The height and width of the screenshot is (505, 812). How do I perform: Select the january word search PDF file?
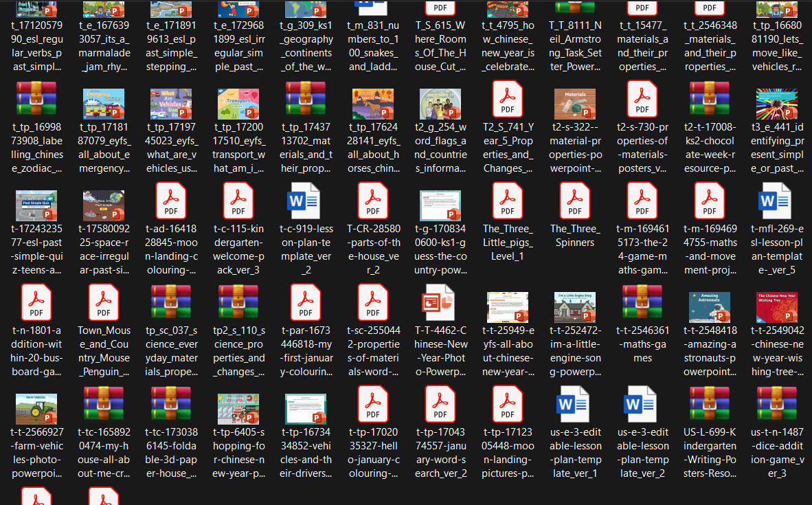pos(440,406)
